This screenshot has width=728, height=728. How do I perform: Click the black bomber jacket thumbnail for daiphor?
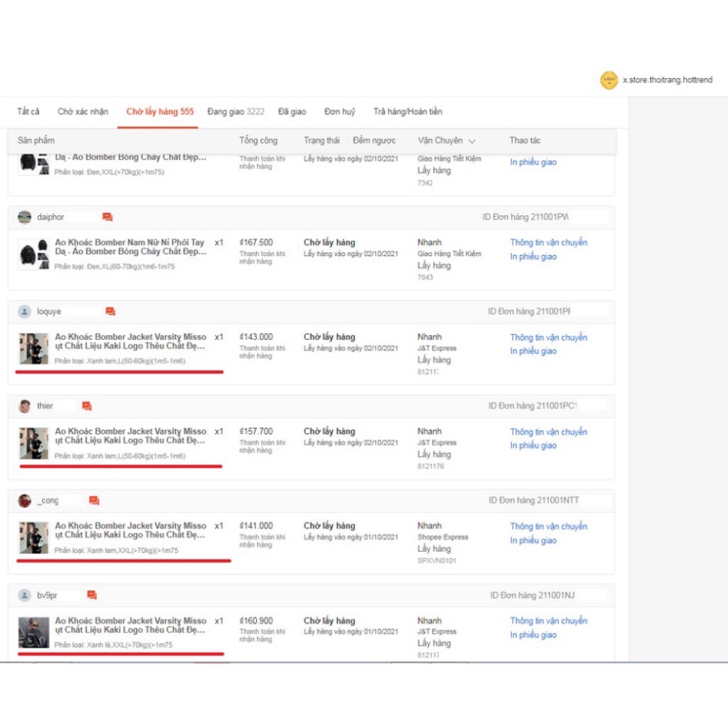pos(34,254)
